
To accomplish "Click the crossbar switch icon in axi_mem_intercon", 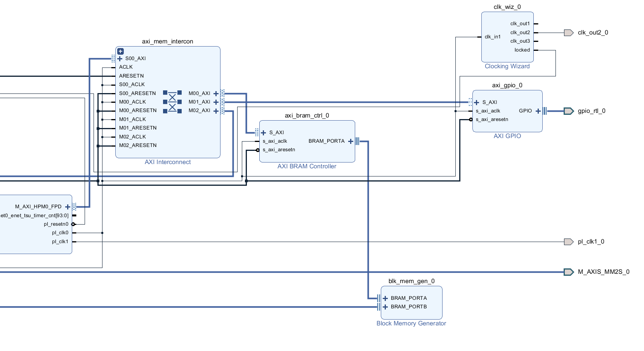I will [172, 102].
